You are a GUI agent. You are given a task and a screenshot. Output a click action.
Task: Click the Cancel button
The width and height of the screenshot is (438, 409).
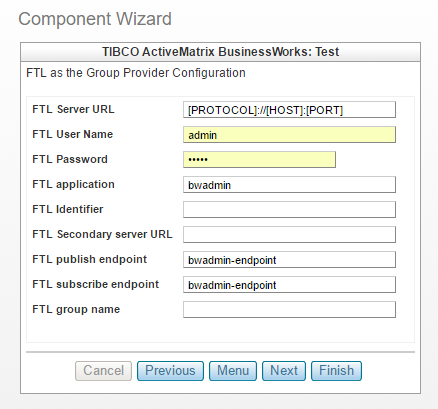point(103,371)
